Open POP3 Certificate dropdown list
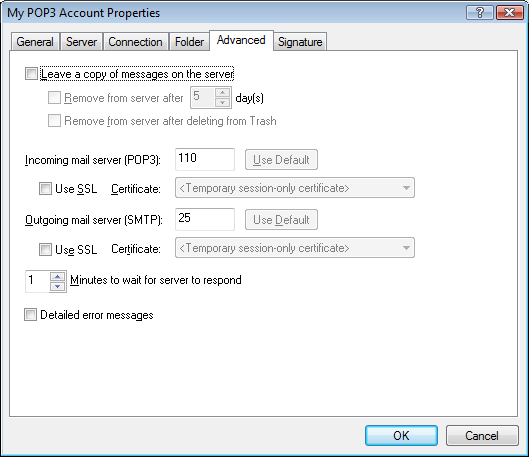529x457 pixels. point(295,188)
